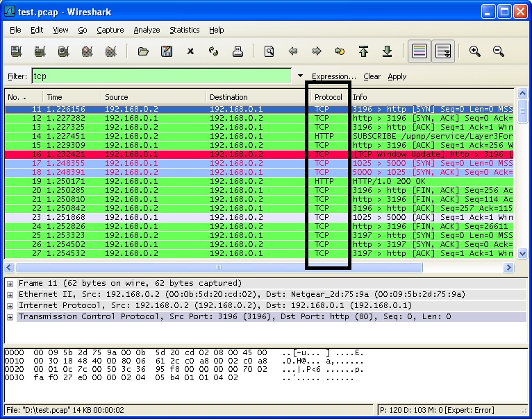The image size is (532, 419).
Task: Click the Zoom Out magnifier icon
Action: pyautogui.click(x=498, y=51)
